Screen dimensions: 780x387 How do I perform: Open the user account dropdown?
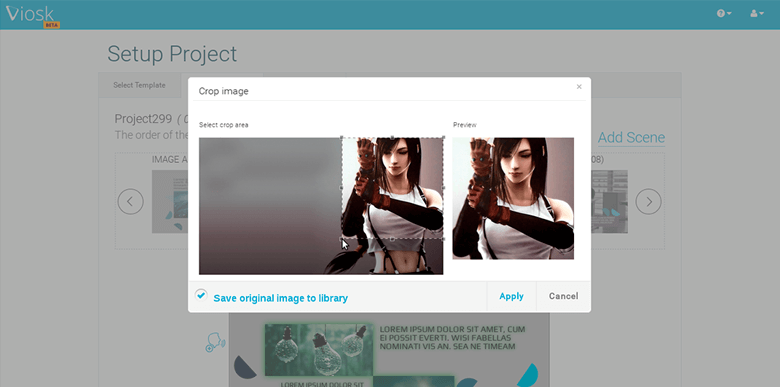(x=757, y=13)
